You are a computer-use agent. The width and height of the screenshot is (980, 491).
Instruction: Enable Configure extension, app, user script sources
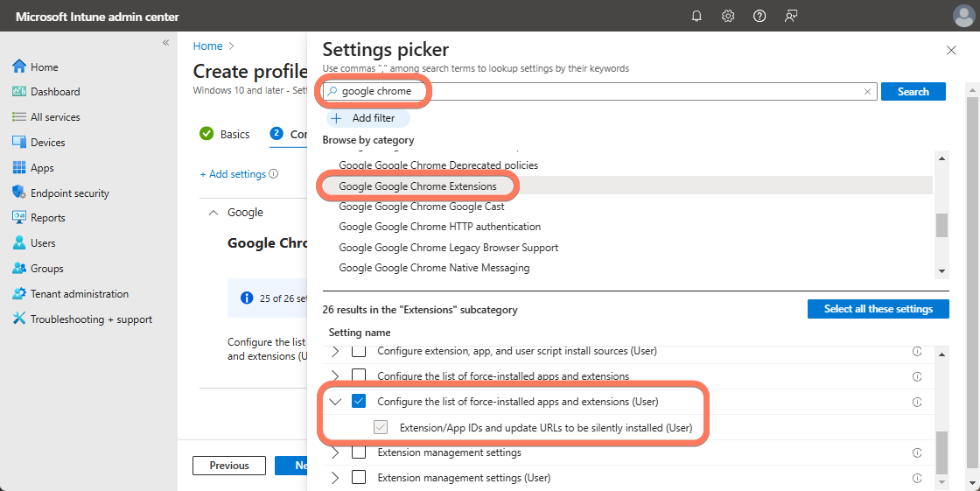click(x=359, y=351)
